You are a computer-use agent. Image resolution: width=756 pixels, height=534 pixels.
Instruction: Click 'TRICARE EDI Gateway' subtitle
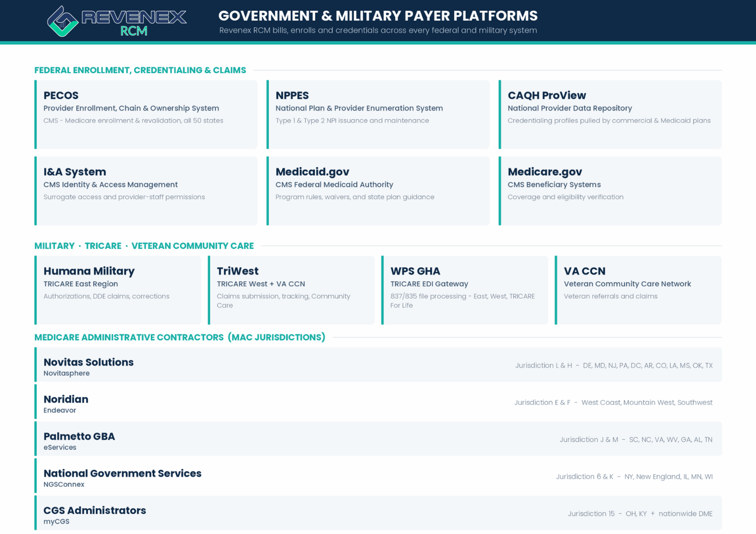point(429,284)
